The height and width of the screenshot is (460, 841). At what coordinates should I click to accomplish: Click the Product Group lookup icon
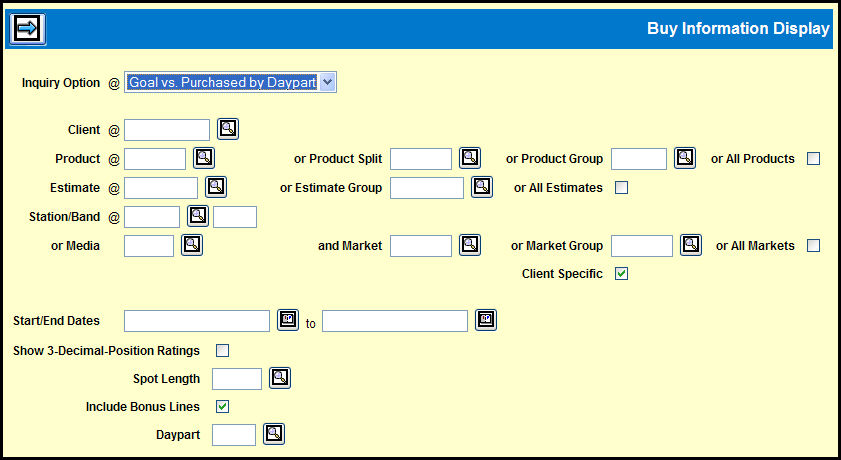click(684, 158)
